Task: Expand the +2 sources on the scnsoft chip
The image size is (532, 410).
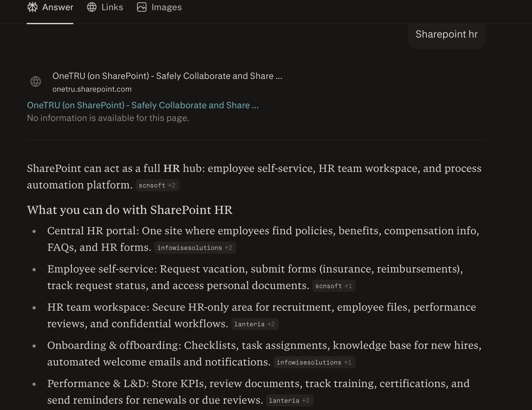Action: [x=172, y=185]
